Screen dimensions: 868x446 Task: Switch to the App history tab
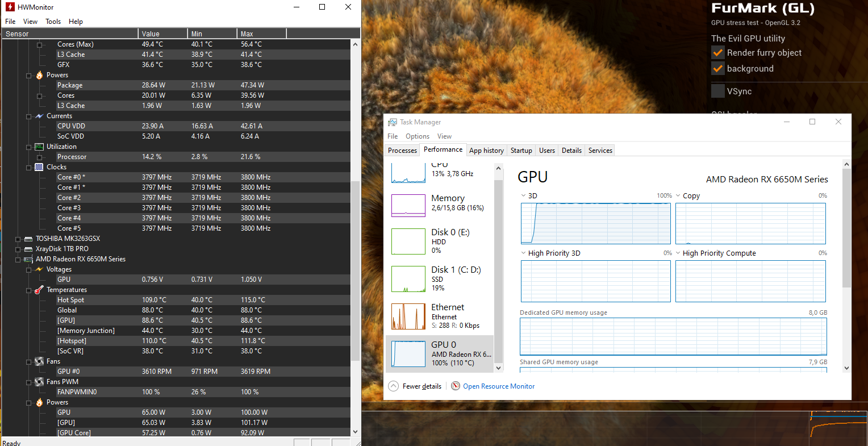pos(486,151)
